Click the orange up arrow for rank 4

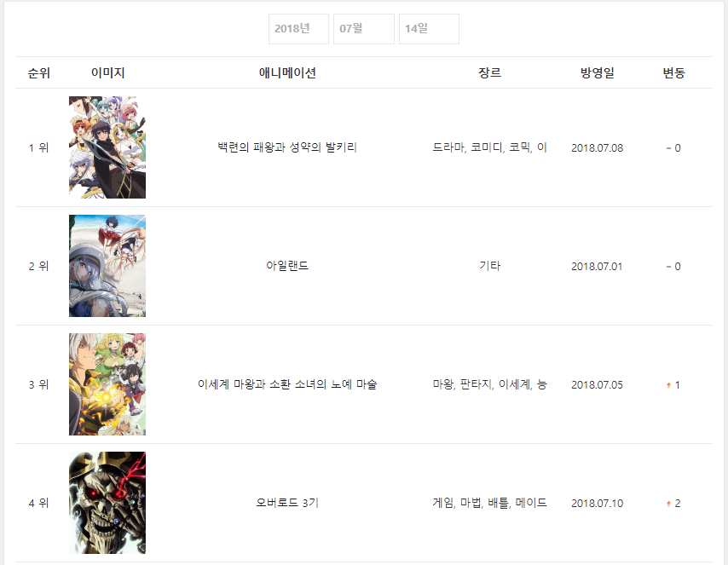668,504
